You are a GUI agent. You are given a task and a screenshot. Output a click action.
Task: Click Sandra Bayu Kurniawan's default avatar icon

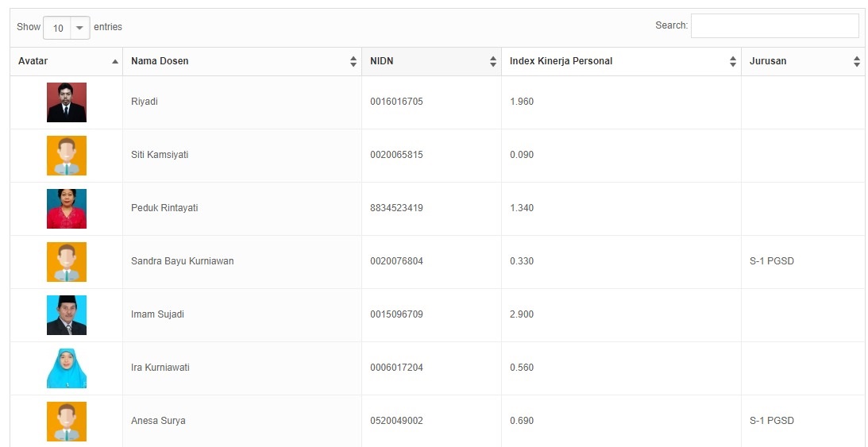pyautogui.click(x=67, y=262)
